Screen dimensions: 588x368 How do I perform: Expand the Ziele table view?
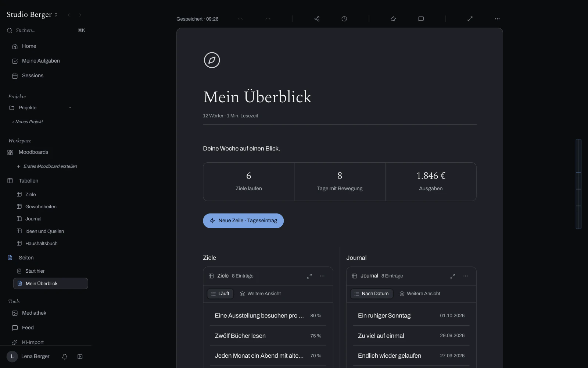(309, 276)
